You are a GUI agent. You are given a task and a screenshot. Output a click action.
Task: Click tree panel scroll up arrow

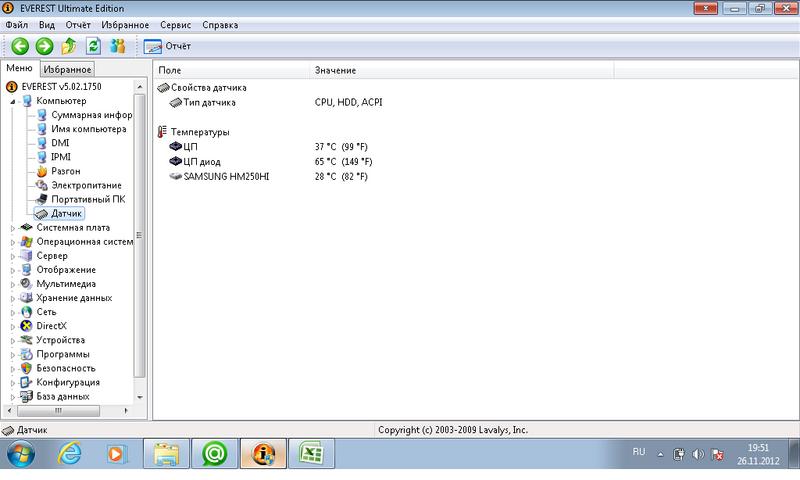click(140, 87)
